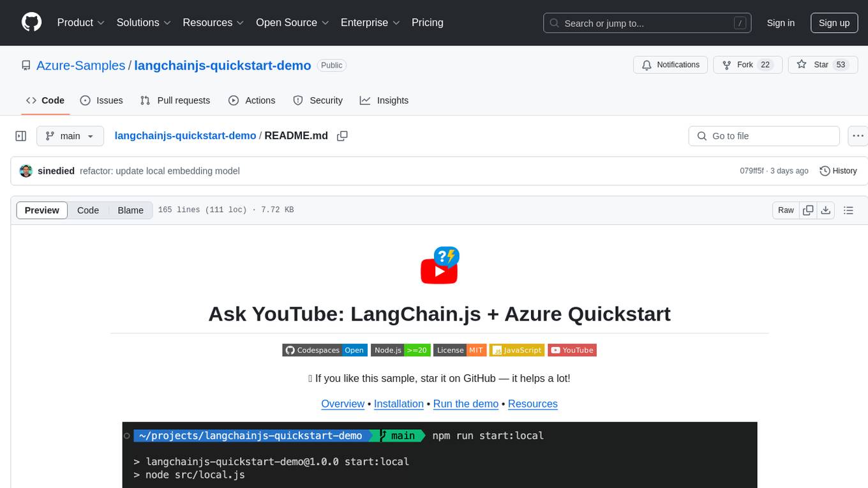Open the Raw file view
This screenshot has height=488, width=868.
[x=786, y=210]
